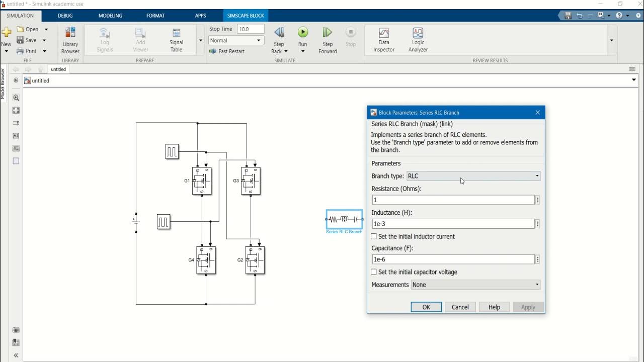The image size is (644, 362).
Task: Switch to the Simscape Block tab
Action: 246,16
